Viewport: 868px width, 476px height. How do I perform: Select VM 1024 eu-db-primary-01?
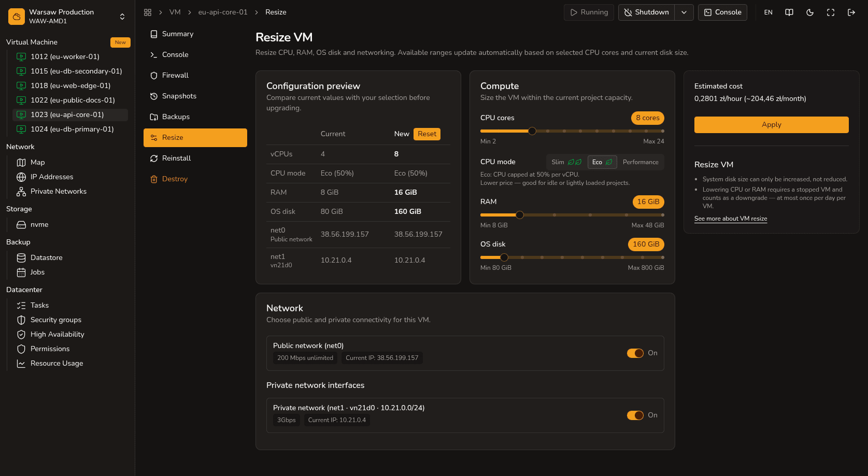[70, 129]
